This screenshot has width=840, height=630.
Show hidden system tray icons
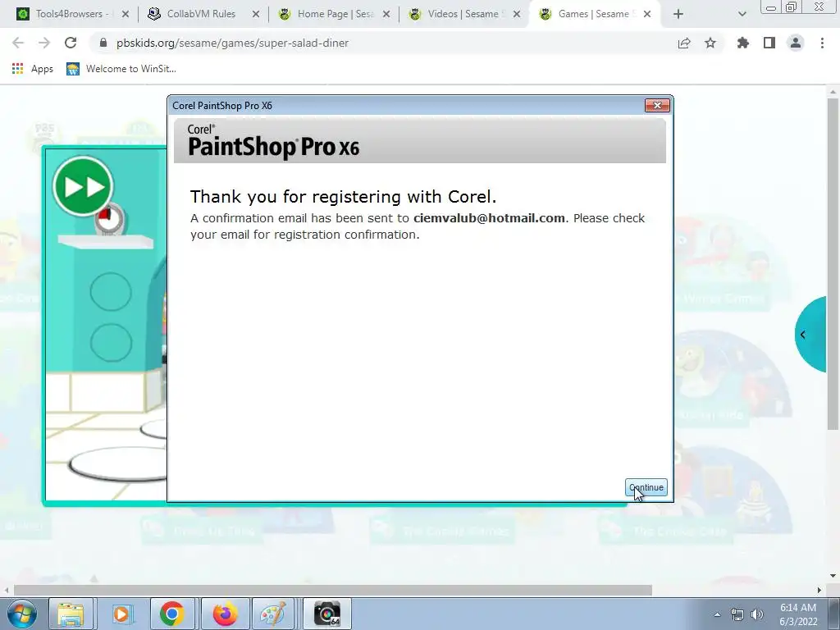pyautogui.click(x=717, y=614)
